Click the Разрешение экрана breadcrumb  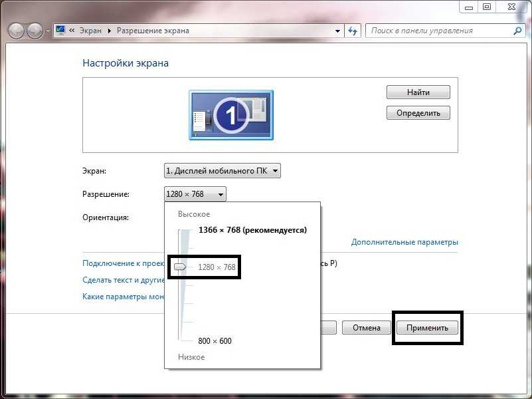pyautogui.click(x=153, y=31)
